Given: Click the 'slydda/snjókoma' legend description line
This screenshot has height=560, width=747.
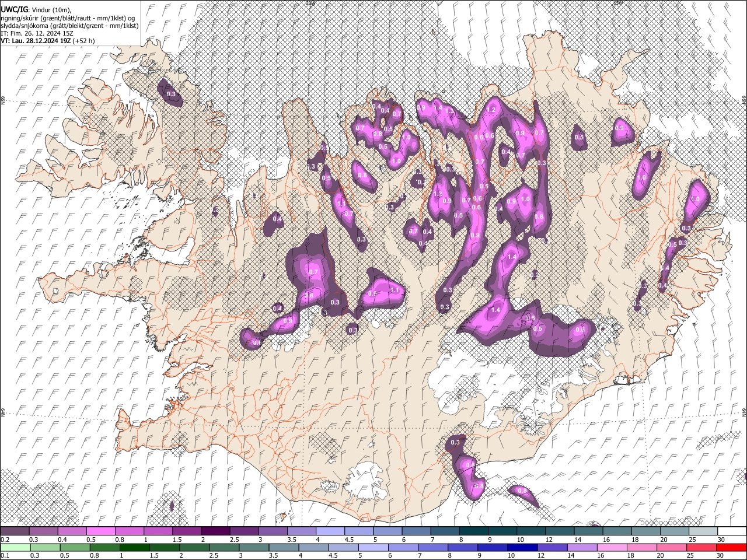Looking at the screenshot, I should coord(69,26).
